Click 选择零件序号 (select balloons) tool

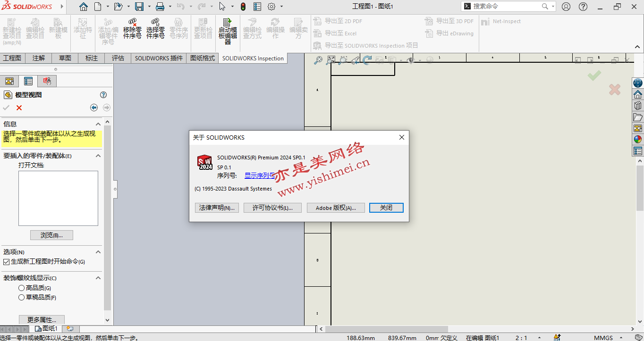tap(155, 29)
